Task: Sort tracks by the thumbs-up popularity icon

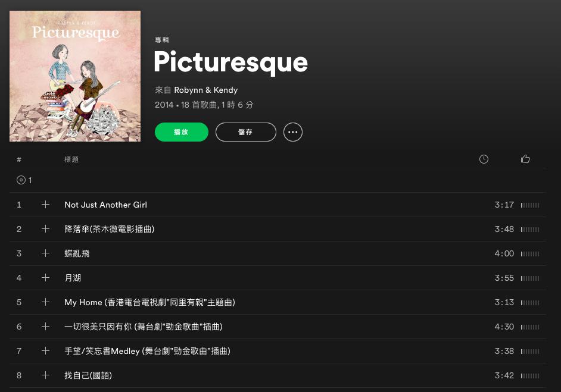Action: 525,159
